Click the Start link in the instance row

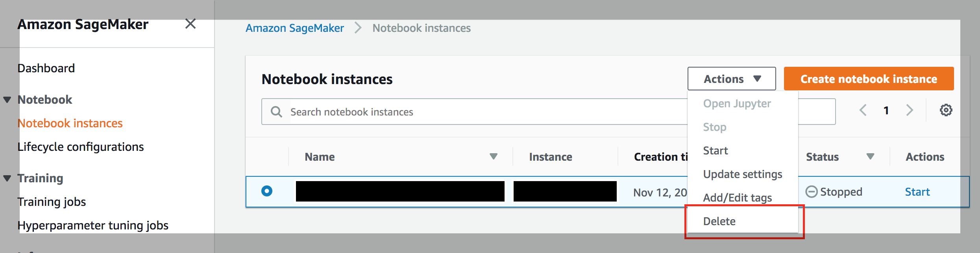coord(917,192)
